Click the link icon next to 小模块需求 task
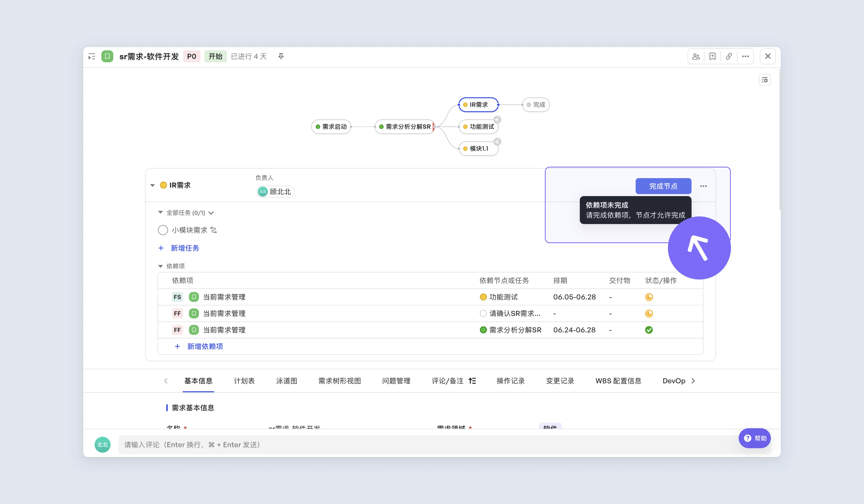Image resolution: width=864 pixels, height=504 pixels. [214, 230]
